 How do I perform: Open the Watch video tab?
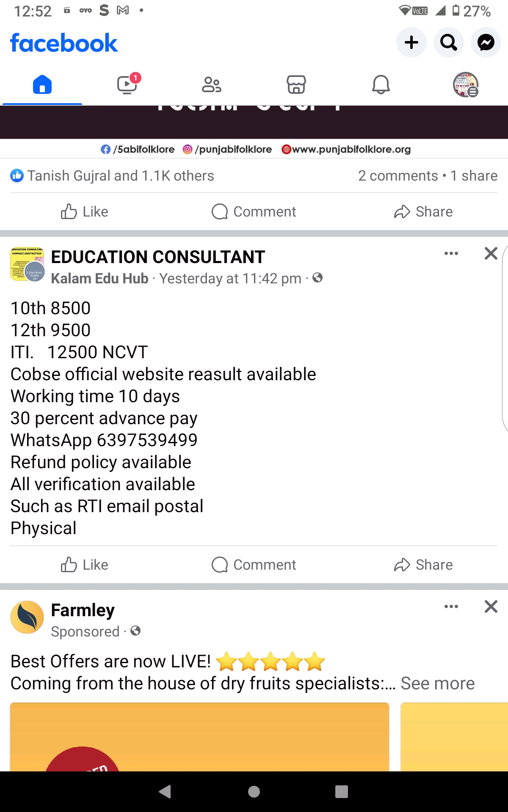pos(127,85)
